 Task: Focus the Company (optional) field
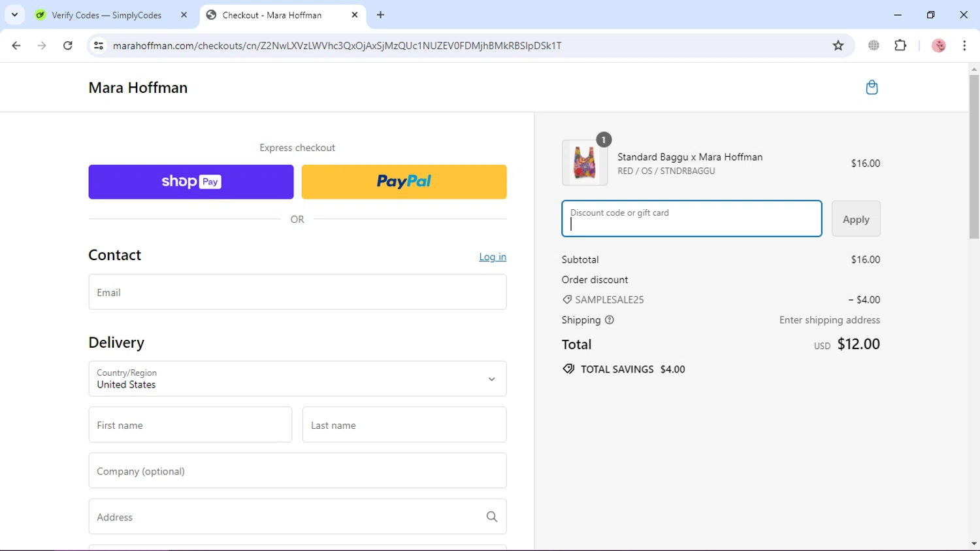[x=297, y=471]
